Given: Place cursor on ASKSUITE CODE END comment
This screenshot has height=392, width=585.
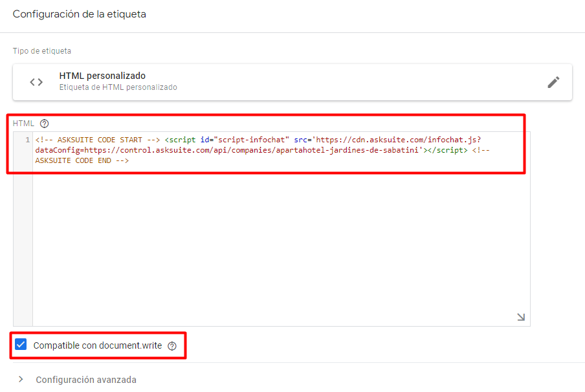Looking at the screenshot, I should (x=82, y=161).
